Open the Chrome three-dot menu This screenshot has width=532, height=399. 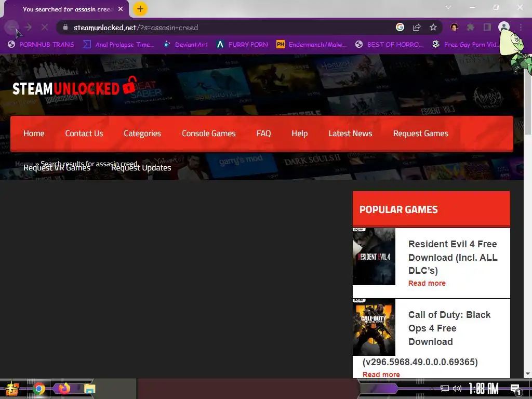point(521,27)
